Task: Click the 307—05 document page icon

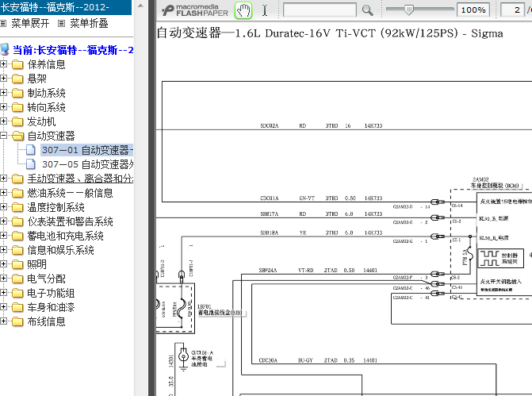Action: tap(31, 163)
